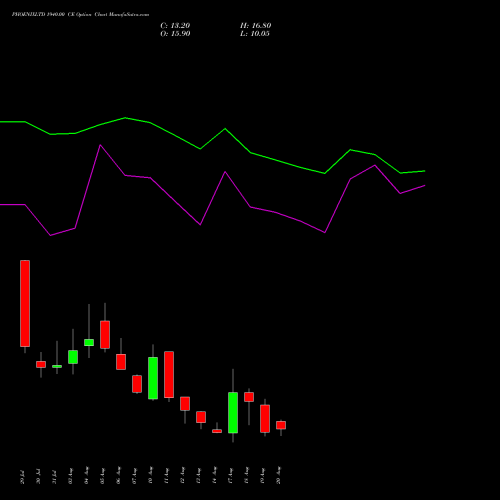The height and width of the screenshot is (500, 500).
Task: Select the red candle for 07 Aug
Action: tap(137, 384)
